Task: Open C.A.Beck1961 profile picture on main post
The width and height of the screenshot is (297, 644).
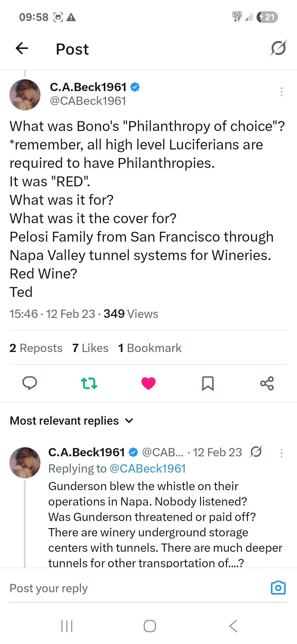Action: pos(25,95)
